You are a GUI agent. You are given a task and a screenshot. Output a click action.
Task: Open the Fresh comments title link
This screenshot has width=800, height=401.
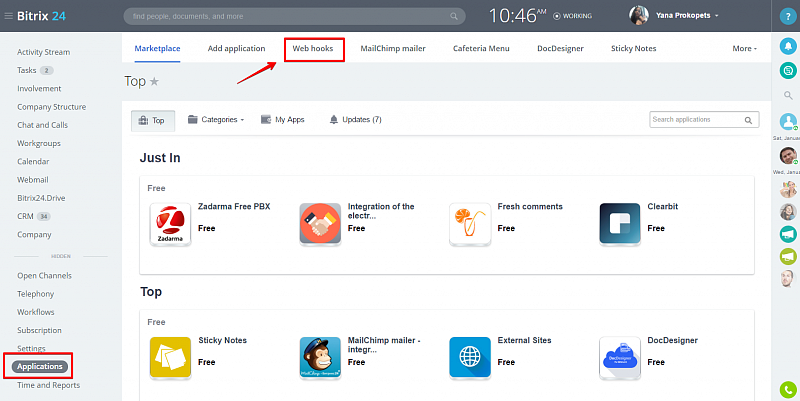tap(530, 207)
